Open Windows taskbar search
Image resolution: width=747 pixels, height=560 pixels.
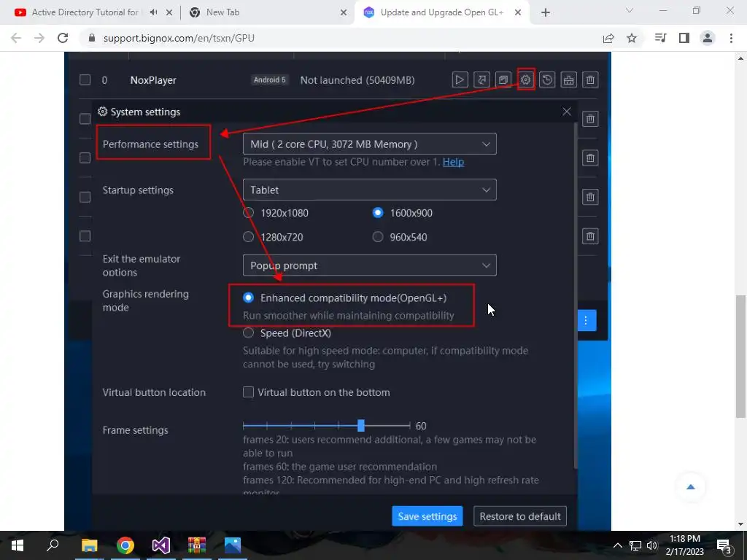coord(53,545)
